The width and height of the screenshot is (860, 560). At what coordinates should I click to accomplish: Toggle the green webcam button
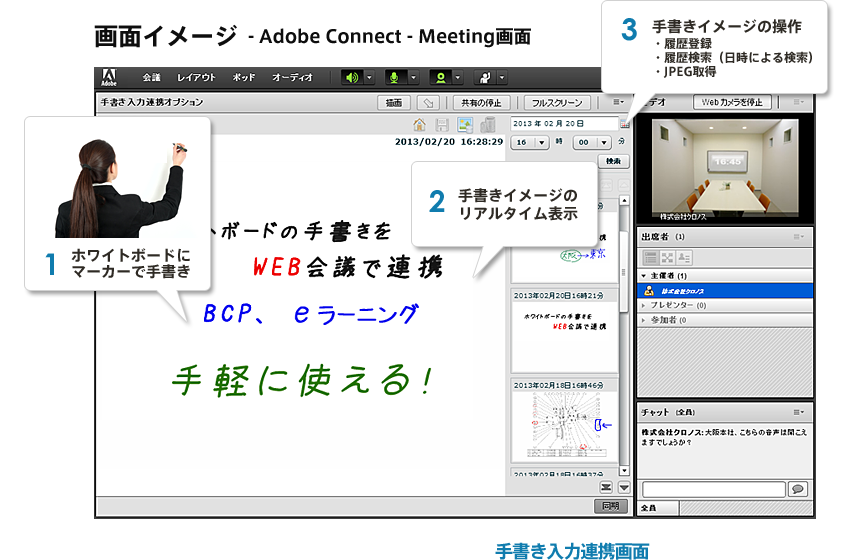point(440,78)
